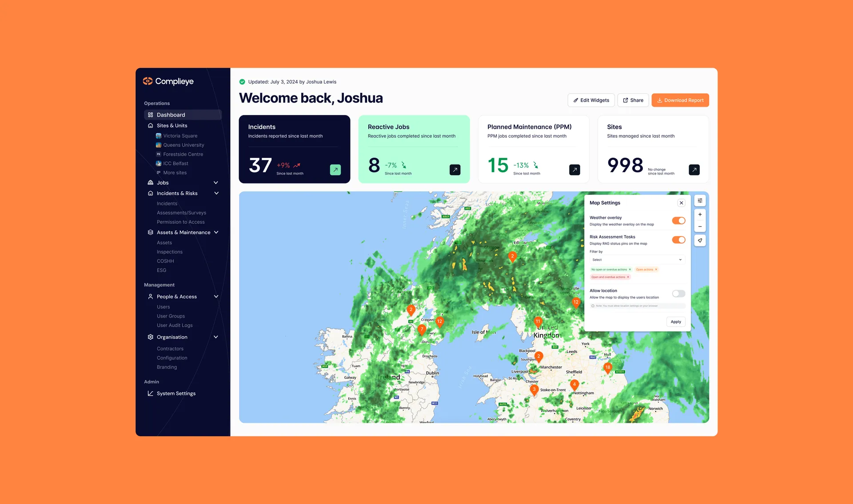853x504 pixels.
Task: Click the Share button
Action: [633, 100]
